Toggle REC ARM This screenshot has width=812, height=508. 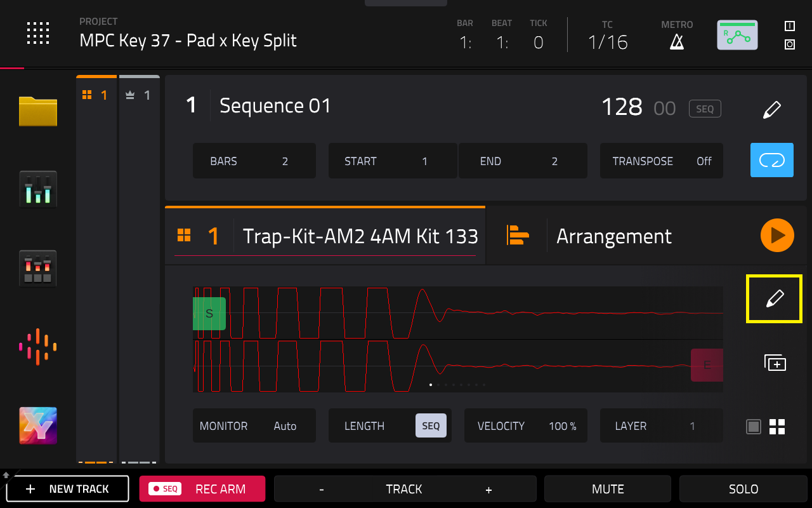[202, 489]
